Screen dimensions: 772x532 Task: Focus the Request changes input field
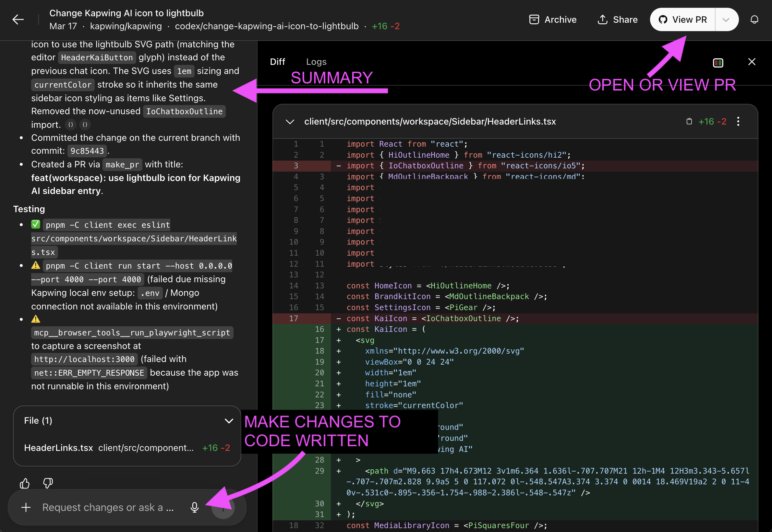pyautogui.click(x=108, y=507)
